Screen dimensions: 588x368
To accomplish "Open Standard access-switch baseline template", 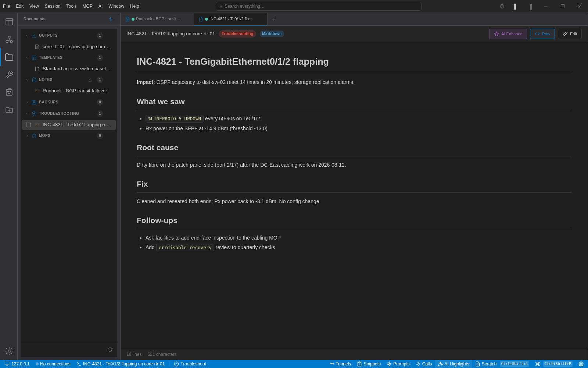I will (x=69, y=69).
